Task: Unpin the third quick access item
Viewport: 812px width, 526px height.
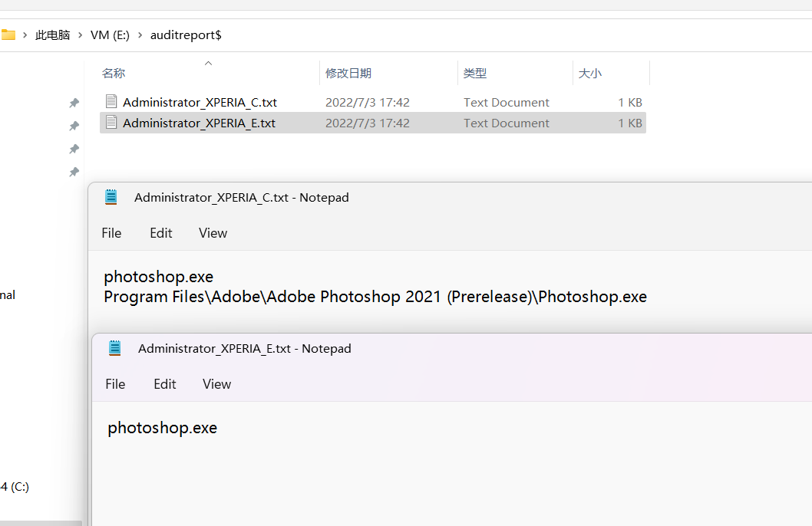Action: (74, 149)
